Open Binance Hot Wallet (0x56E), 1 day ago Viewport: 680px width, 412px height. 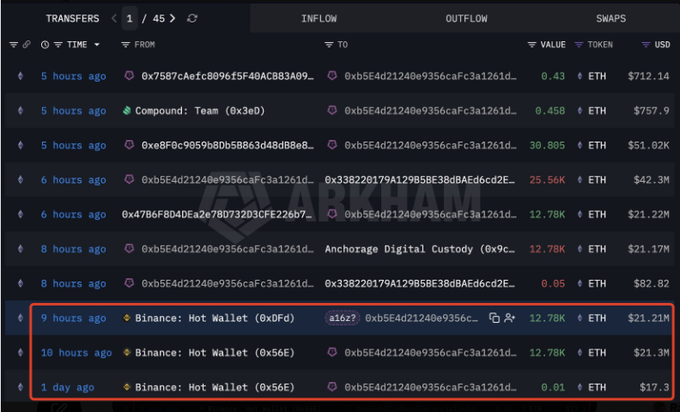coord(215,387)
